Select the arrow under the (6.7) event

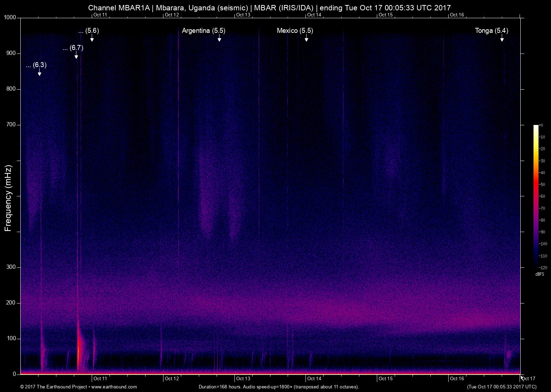[x=76, y=56]
